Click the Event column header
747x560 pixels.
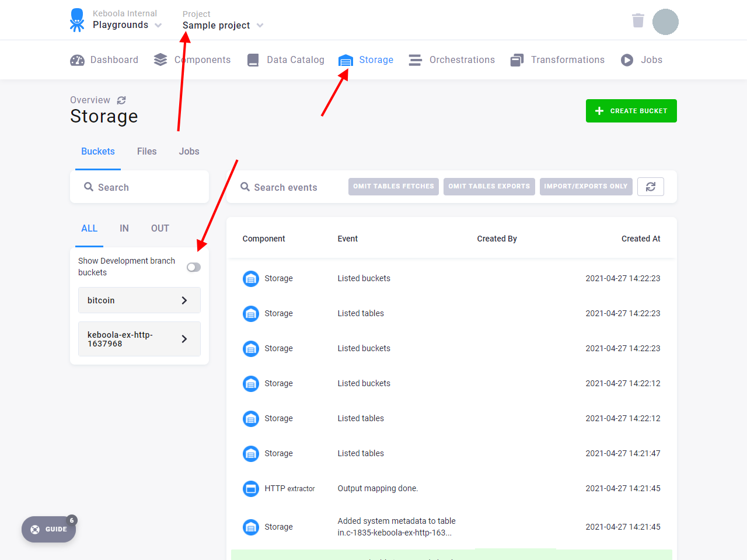click(348, 239)
